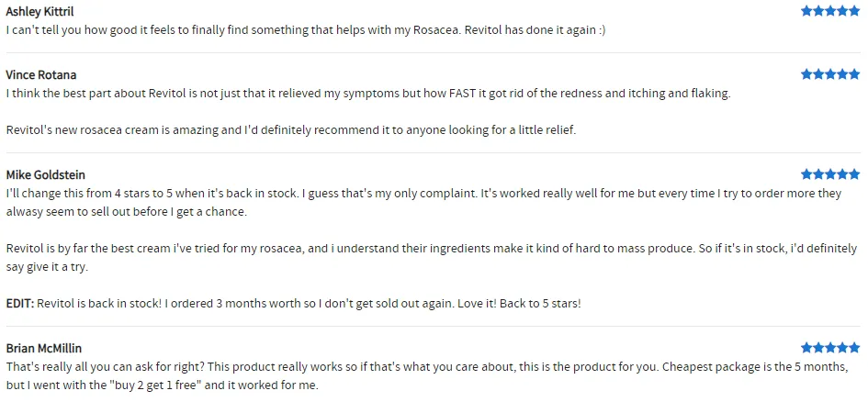Image resolution: width=868 pixels, height=402 pixels.
Task: Open reviewer name Brian McMillin
Action: pos(44,349)
